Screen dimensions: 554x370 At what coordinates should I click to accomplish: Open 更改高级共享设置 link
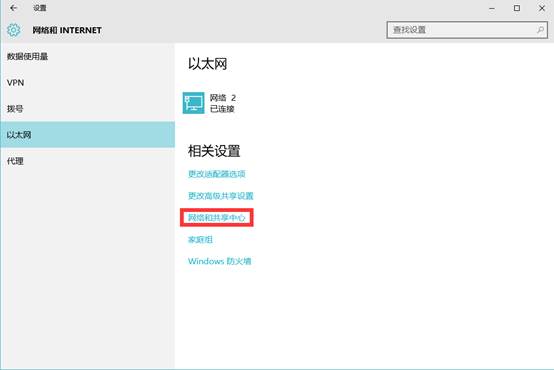pos(220,196)
